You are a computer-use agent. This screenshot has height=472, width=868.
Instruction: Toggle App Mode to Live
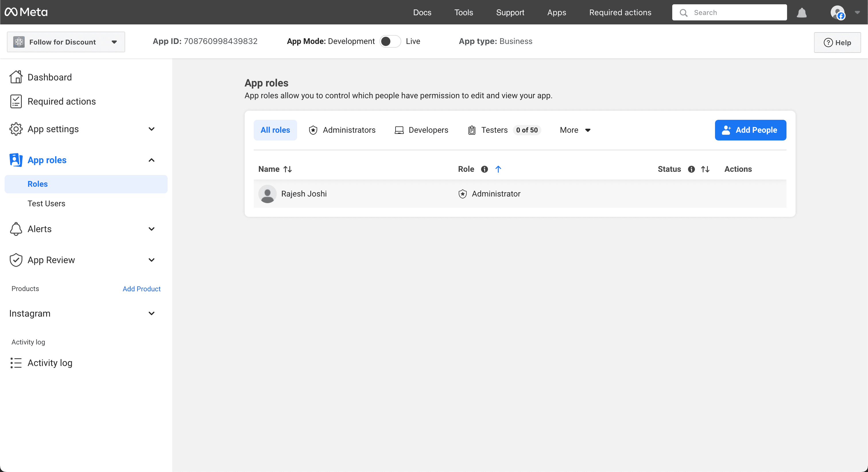coord(390,41)
